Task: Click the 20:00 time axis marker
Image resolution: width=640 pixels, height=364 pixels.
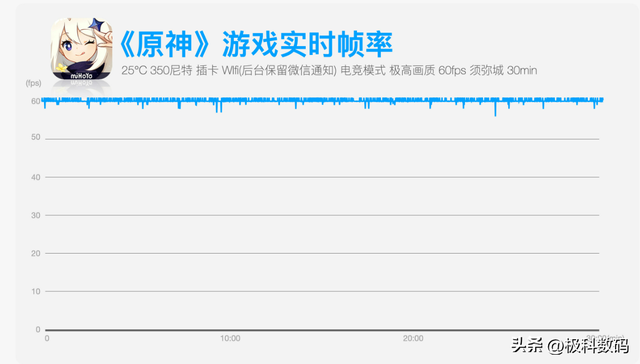Action: tap(413, 338)
